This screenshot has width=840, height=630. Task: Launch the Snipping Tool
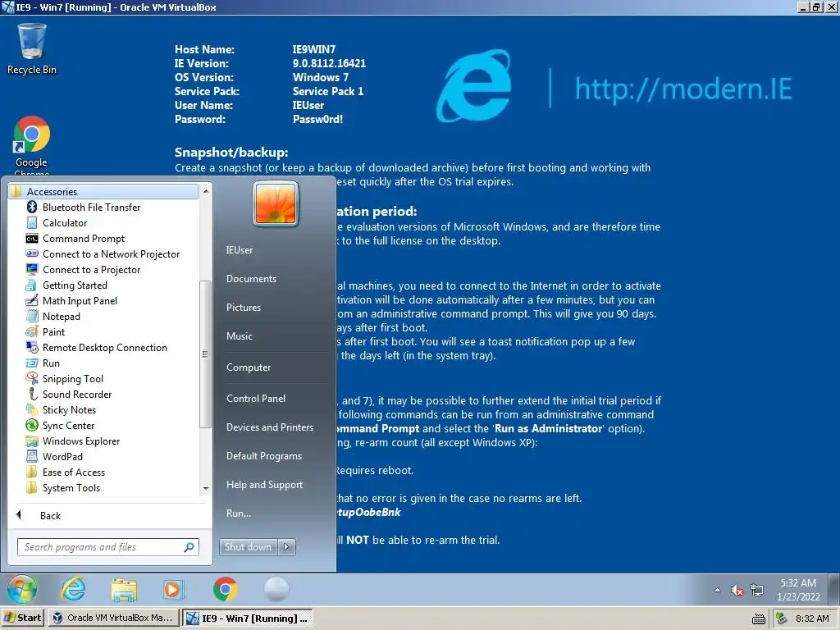72,378
